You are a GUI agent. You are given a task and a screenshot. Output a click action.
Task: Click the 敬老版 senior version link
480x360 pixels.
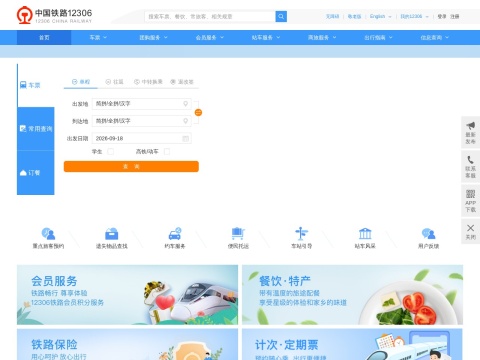[x=354, y=16]
